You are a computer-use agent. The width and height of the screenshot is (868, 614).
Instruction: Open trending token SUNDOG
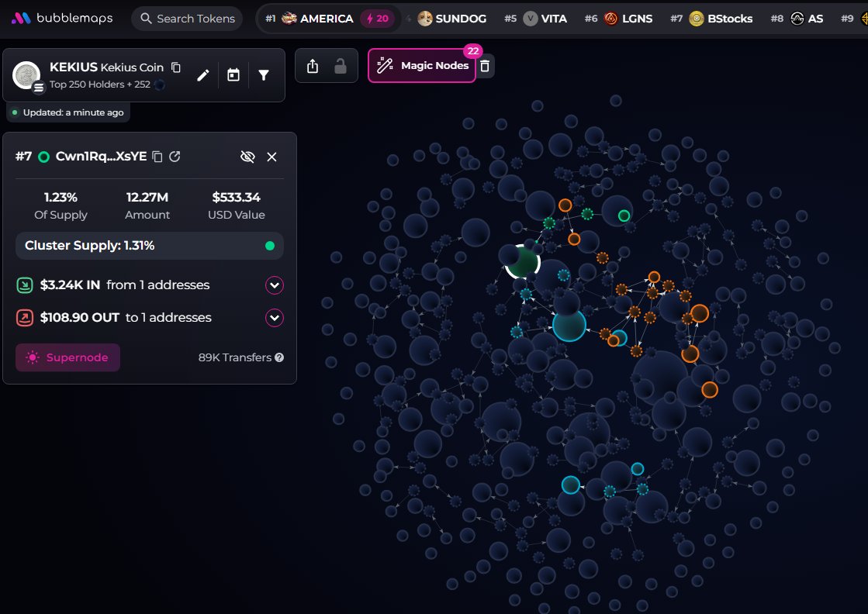click(451, 19)
